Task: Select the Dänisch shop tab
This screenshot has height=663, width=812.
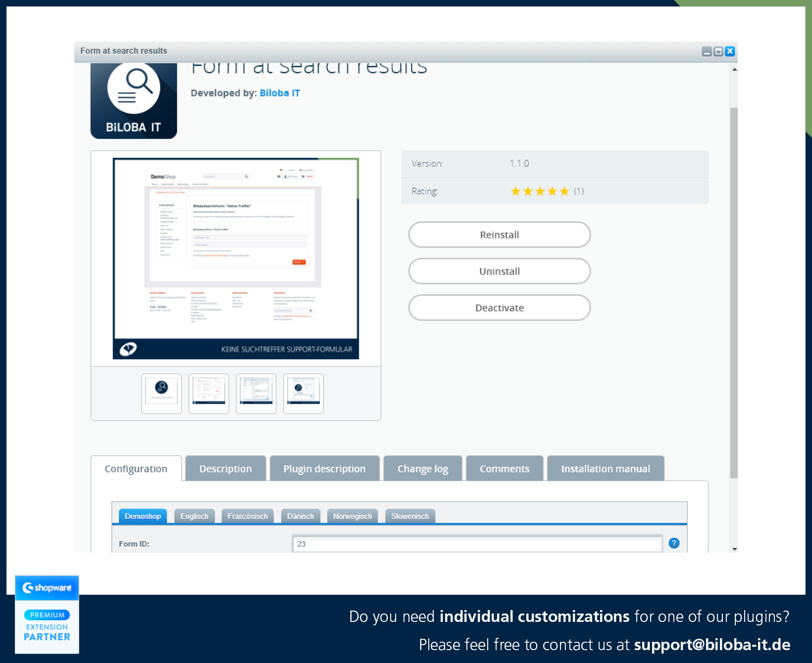Action: coord(301,516)
